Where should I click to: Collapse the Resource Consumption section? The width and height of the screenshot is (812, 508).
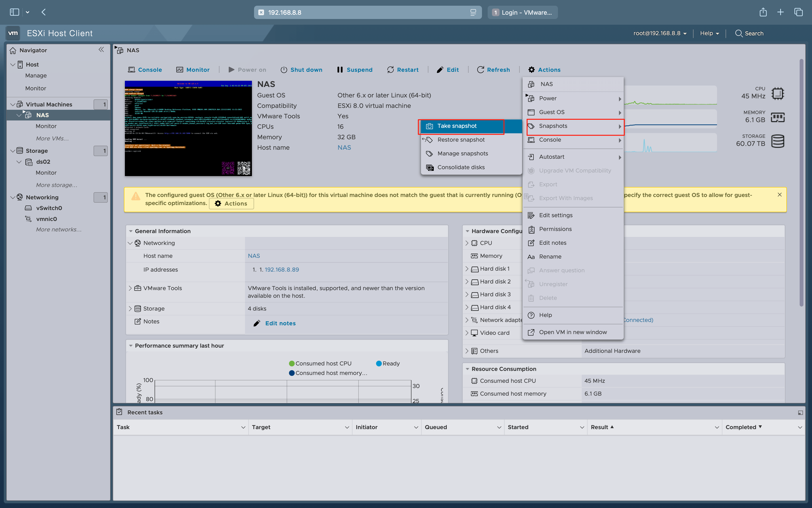pyautogui.click(x=467, y=369)
